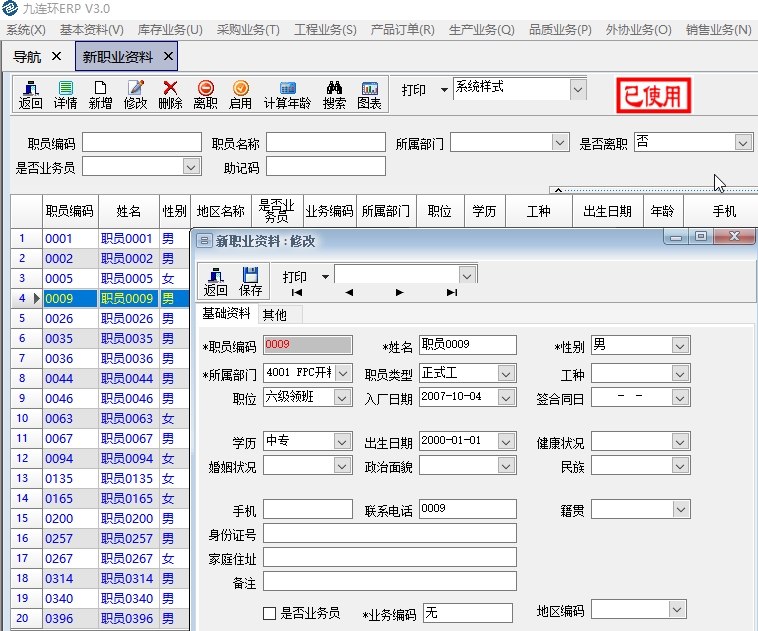Image resolution: width=758 pixels, height=631 pixels.
Task: Select the 基础资料 tab in dialog
Action: 226,313
